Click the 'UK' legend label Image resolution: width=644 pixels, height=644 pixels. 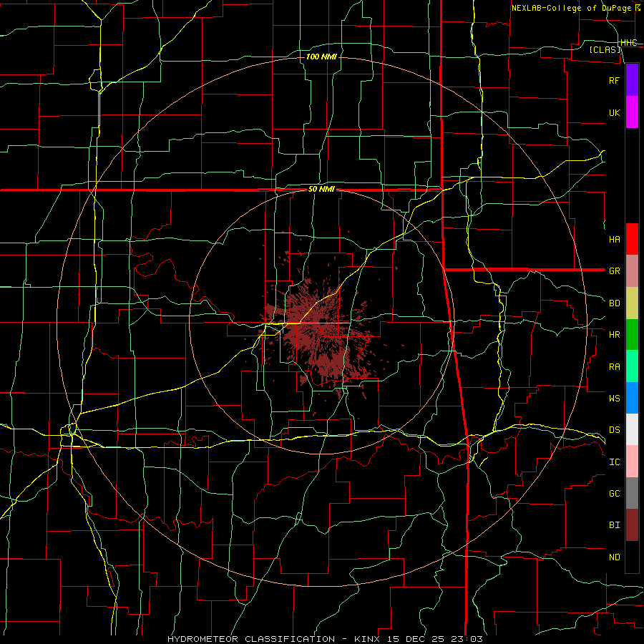[615, 112]
